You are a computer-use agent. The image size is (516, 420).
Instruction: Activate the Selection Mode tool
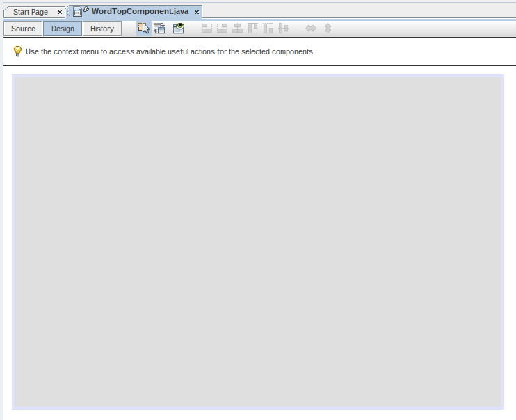click(x=144, y=29)
